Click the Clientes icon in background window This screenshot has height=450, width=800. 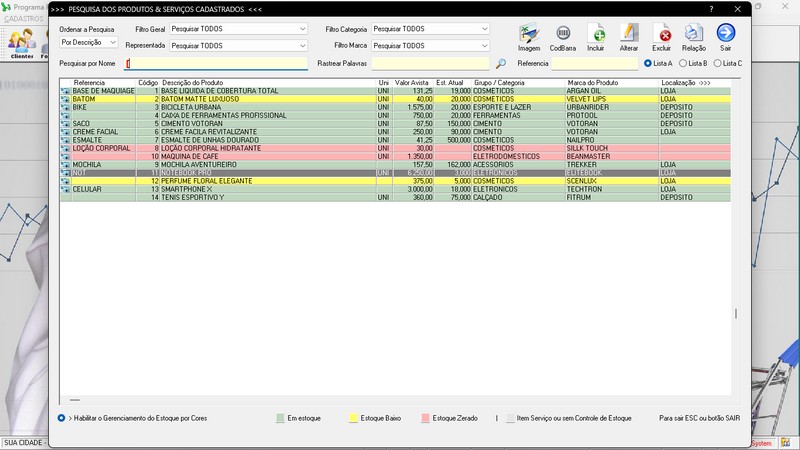22,43
